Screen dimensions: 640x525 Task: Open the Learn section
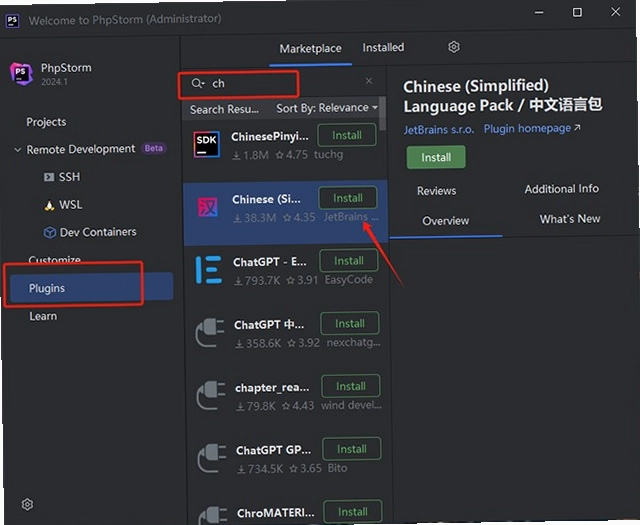pos(43,316)
